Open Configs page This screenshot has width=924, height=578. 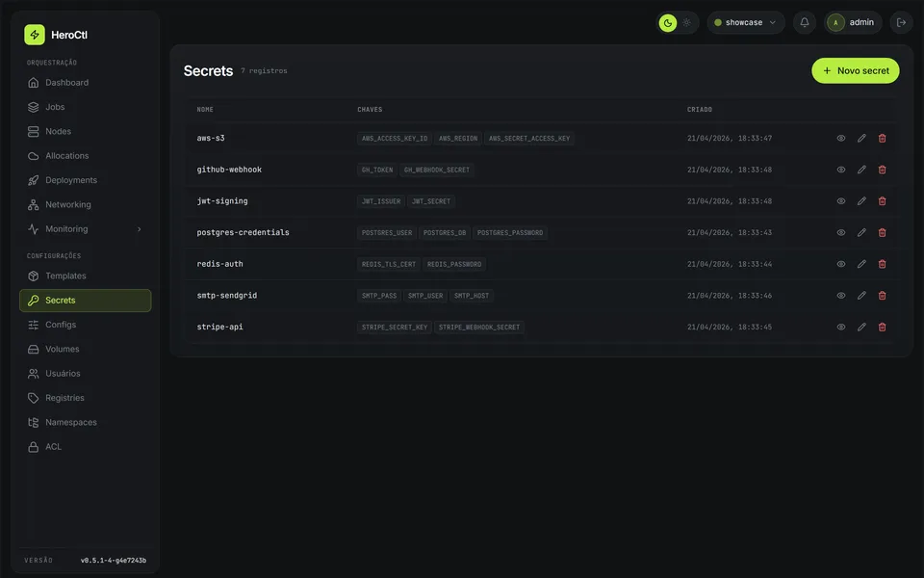point(85,325)
